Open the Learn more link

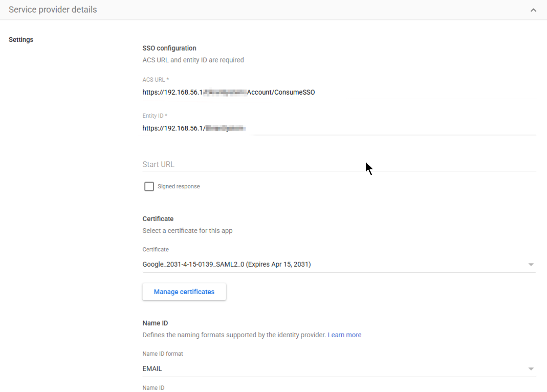coord(345,335)
